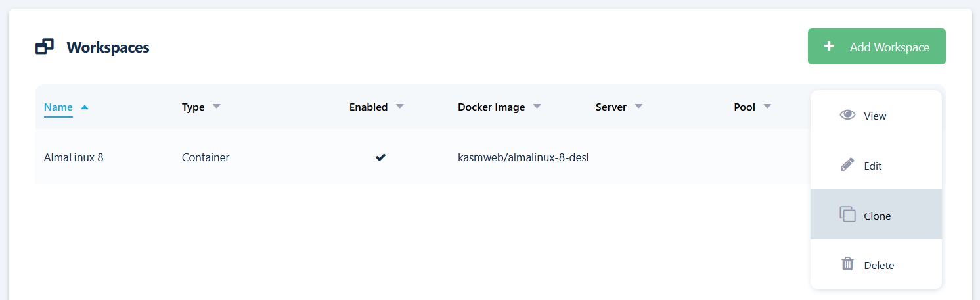The width and height of the screenshot is (980, 300).
Task: Toggle the Name column sort arrow
Action: coord(84,107)
